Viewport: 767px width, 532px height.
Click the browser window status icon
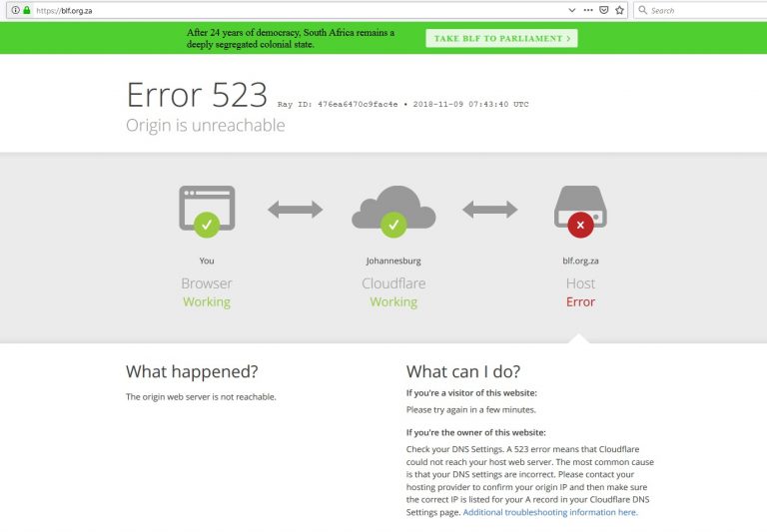pos(207,211)
